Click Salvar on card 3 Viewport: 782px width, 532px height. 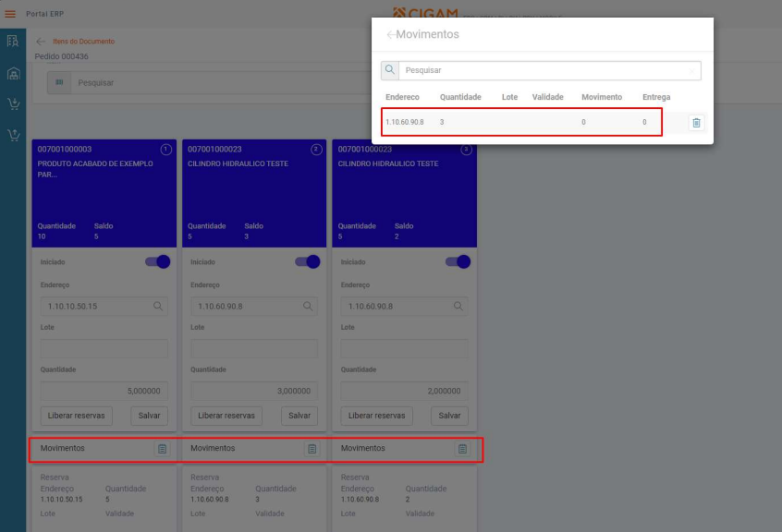[x=449, y=416]
